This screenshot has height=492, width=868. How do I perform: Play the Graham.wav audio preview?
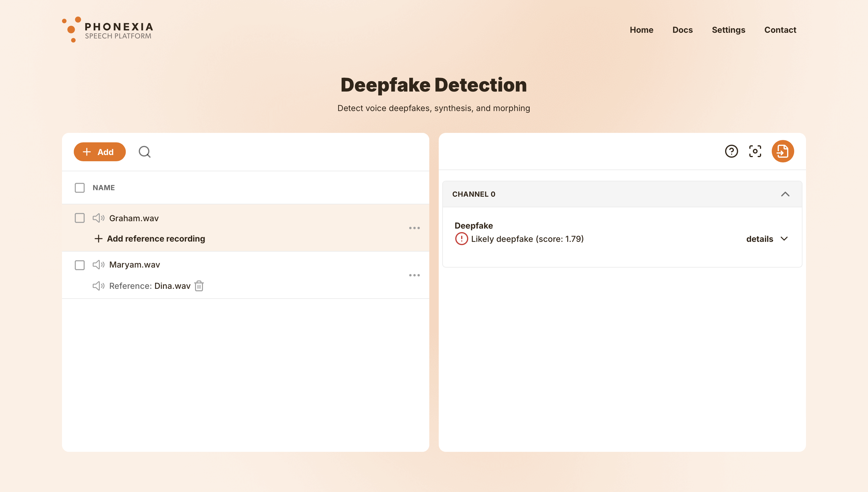[x=98, y=218]
